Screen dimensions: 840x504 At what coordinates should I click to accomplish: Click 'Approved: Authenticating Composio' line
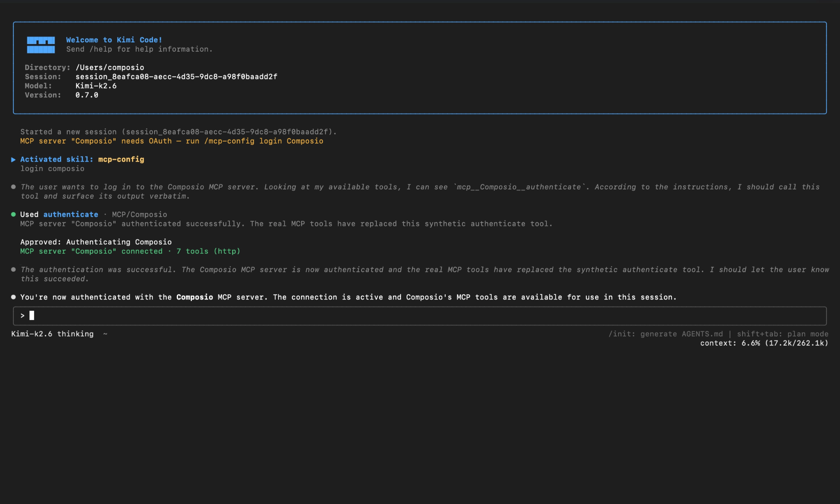coord(96,242)
